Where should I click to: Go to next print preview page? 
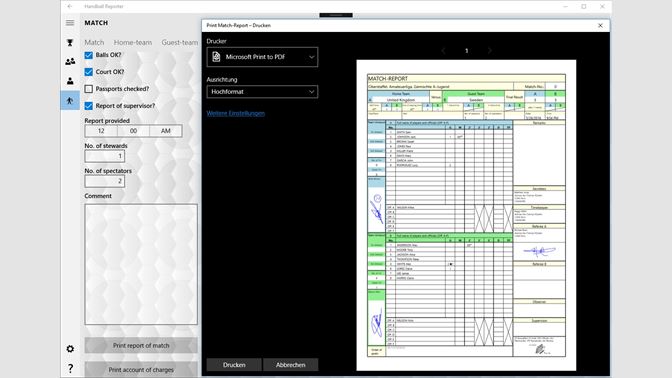(x=490, y=51)
